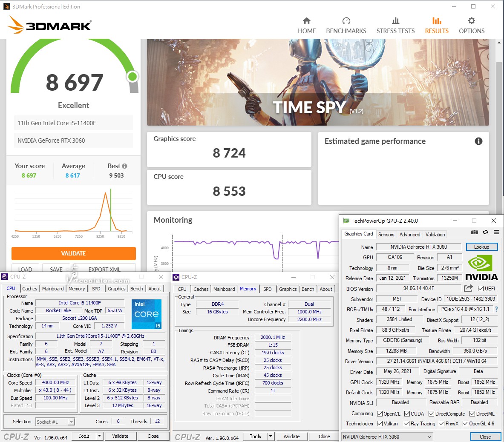
Task: Go to 3DMark Home
Action: 307,26
